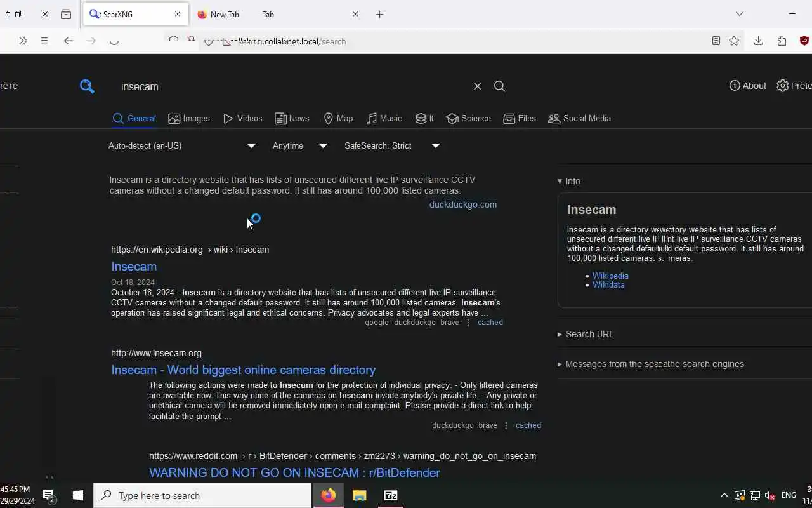This screenshot has height=508, width=812.
Task: Open Windows Start menu
Action: coord(78,495)
